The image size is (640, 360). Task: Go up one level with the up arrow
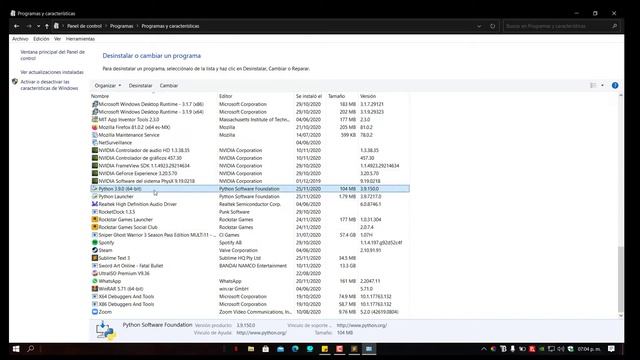[x=47, y=26]
